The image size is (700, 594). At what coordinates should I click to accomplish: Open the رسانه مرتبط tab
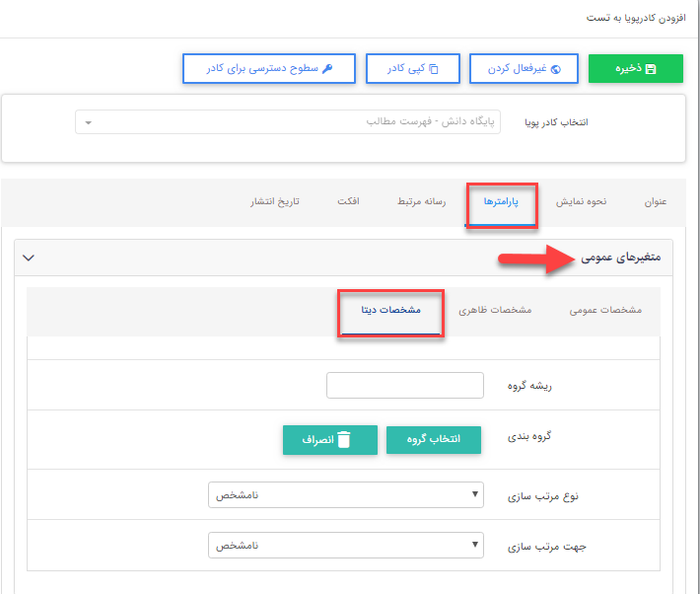tap(421, 201)
